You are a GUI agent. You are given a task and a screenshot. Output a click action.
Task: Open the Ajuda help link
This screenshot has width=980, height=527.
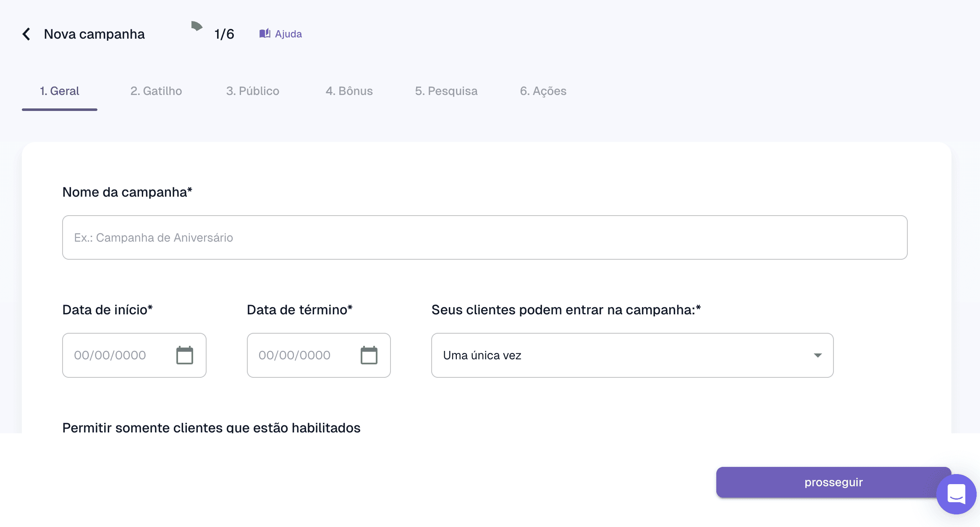[288, 33]
